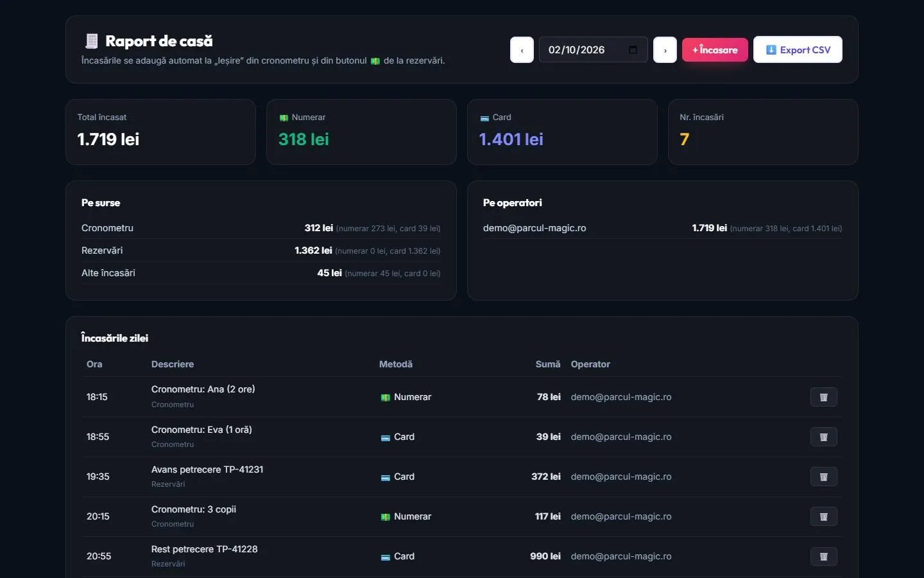The image size is (924, 578).
Task: Click the 372 lei amount
Action: 546,477
